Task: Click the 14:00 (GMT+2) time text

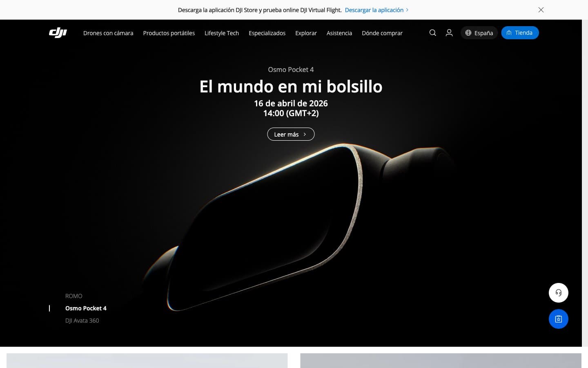Action: point(291,113)
